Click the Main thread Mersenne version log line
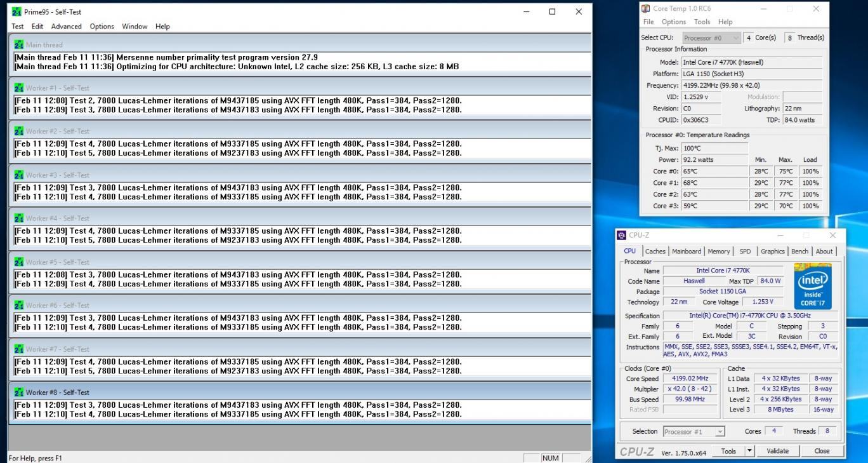 pyautogui.click(x=166, y=57)
